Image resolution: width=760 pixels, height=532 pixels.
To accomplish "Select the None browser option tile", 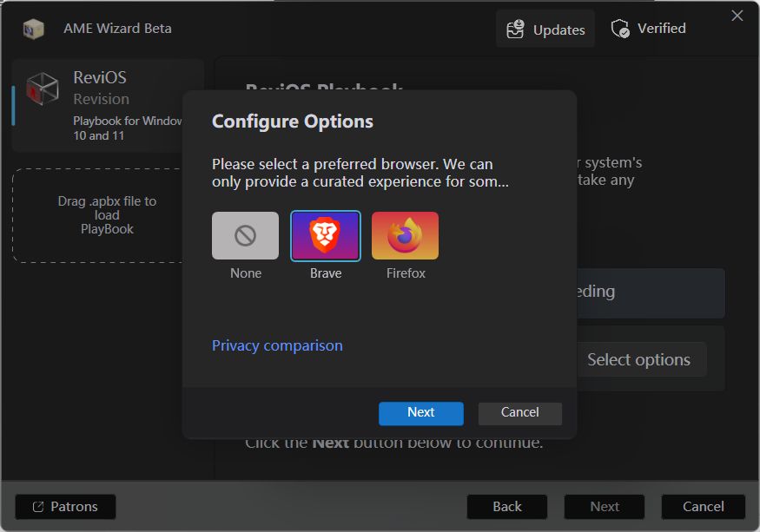I will pos(245,235).
